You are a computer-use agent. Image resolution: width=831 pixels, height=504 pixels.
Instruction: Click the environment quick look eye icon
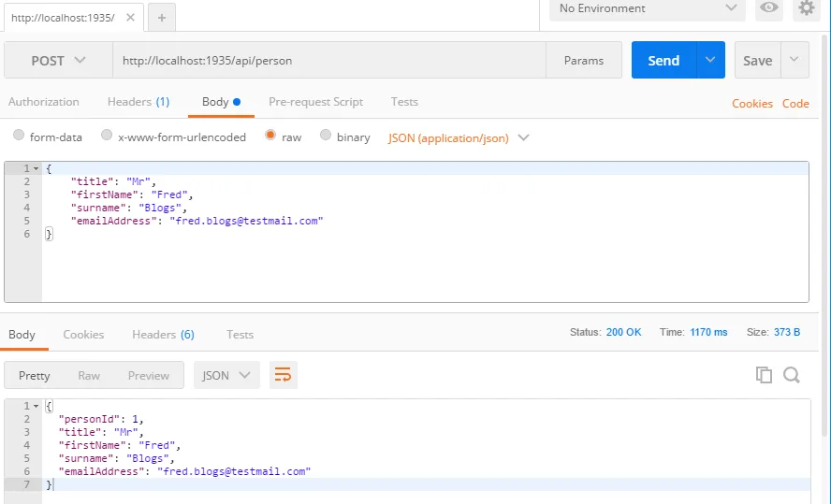(769, 8)
